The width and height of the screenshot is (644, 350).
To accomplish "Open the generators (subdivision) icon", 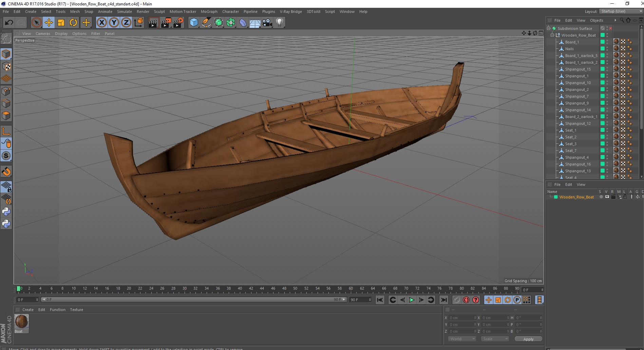I will tap(219, 23).
